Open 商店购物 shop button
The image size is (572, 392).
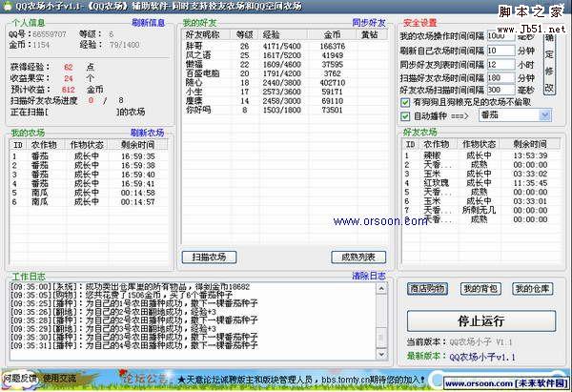(x=427, y=289)
